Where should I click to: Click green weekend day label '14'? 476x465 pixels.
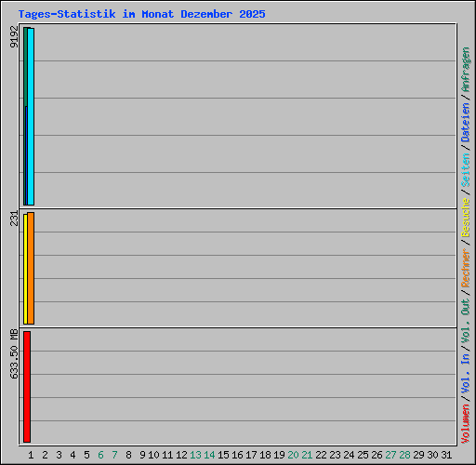209,455
